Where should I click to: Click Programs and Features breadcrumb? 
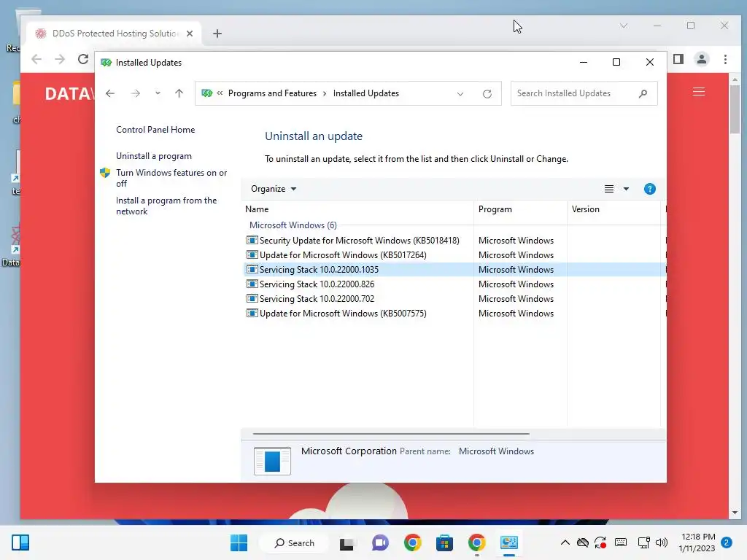(272, 93)
